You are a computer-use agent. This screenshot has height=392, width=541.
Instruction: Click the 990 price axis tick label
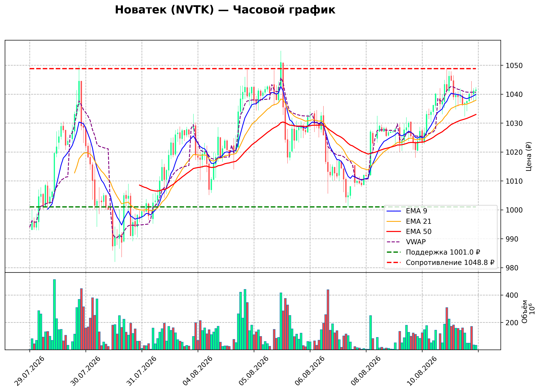512,239
